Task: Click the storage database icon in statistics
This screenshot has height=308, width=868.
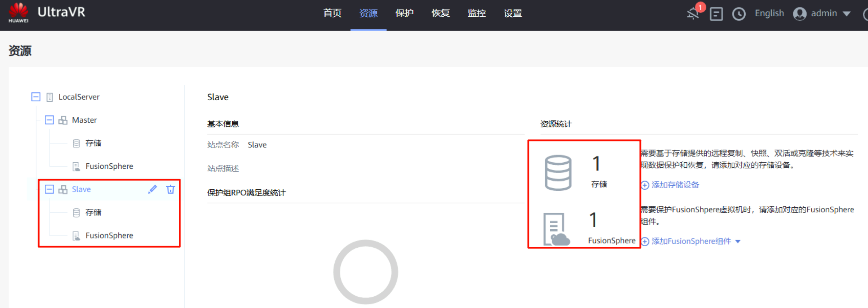Action: pyautogui.click(x=558, y=173)
